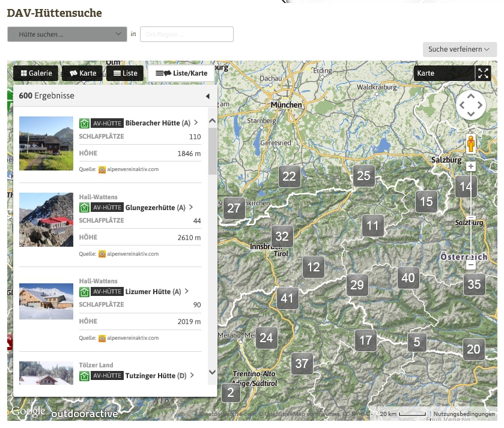Image resolution: width=504 pixels, height=428 pixels.
Task: Switch to Galerie view tab
Action: (x=36, y=73)
